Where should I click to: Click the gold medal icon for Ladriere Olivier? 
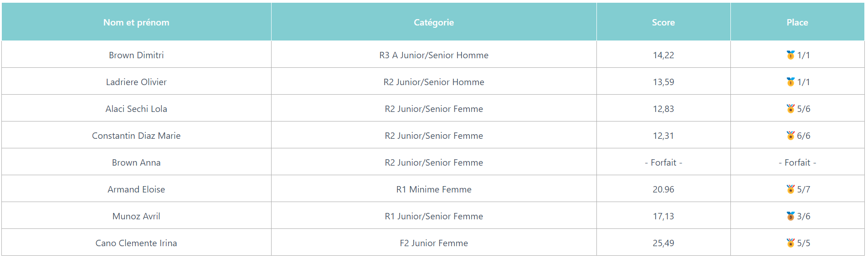(x=791, y=82)
